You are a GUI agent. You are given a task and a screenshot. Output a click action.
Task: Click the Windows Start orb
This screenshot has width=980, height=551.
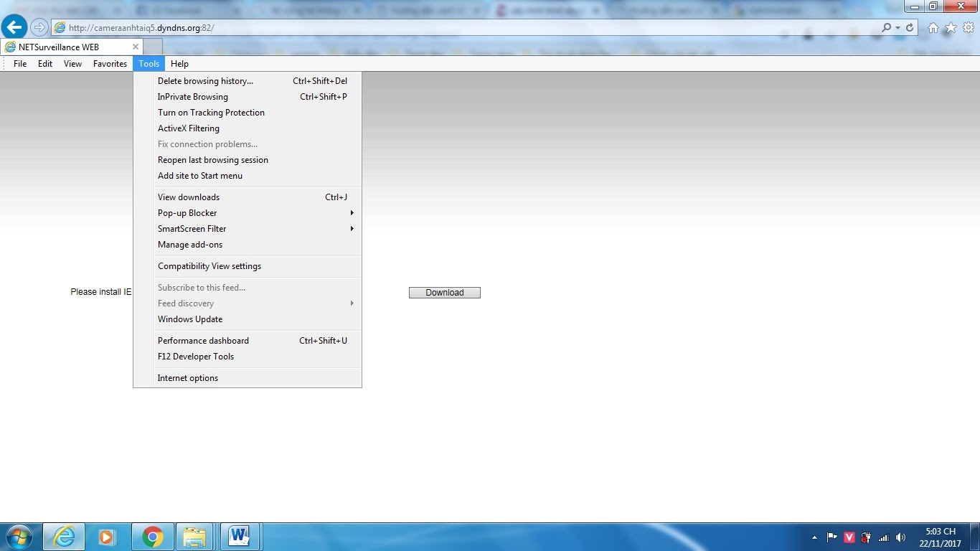coord(19,537)
